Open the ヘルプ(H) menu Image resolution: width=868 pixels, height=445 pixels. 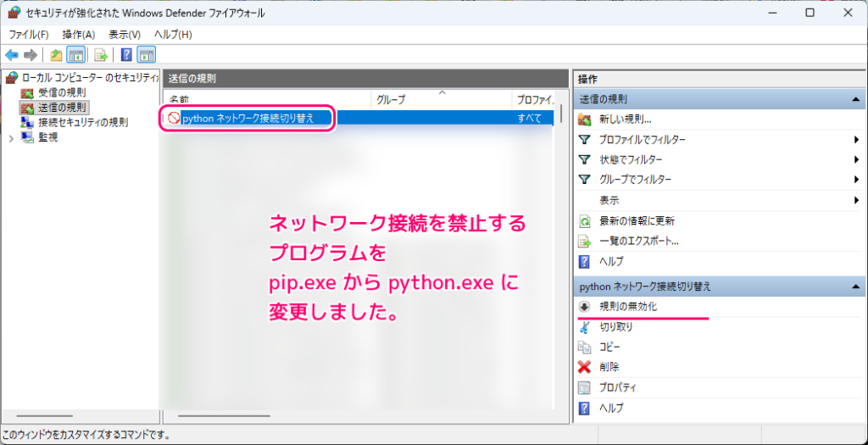tap(173, 34)
